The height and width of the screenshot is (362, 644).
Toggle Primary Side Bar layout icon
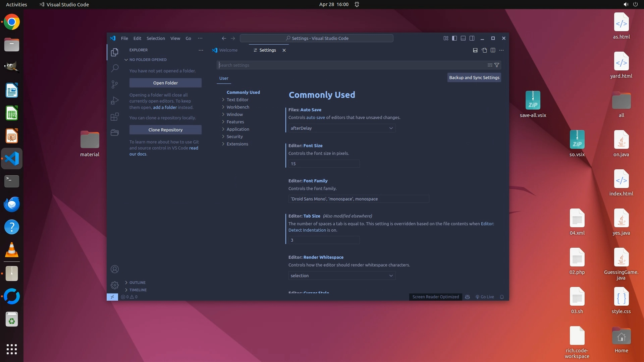click(x=454, y=38)
